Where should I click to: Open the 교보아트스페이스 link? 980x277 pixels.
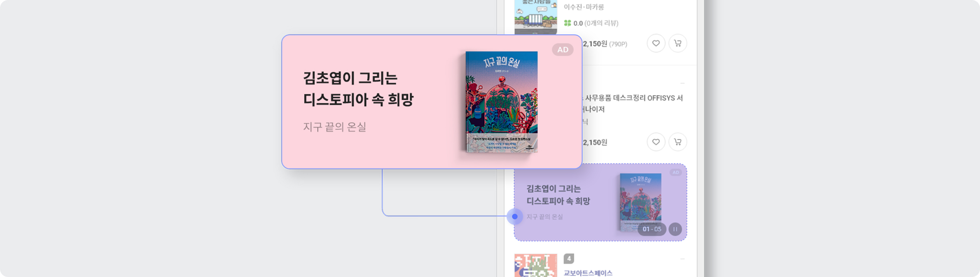coord(588,273)
